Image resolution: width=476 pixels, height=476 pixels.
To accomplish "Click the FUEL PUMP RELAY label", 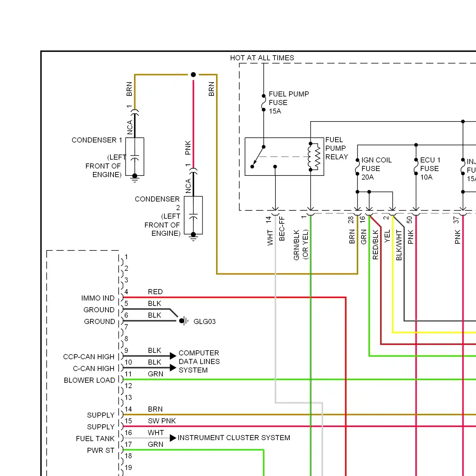I will [337, 148].
